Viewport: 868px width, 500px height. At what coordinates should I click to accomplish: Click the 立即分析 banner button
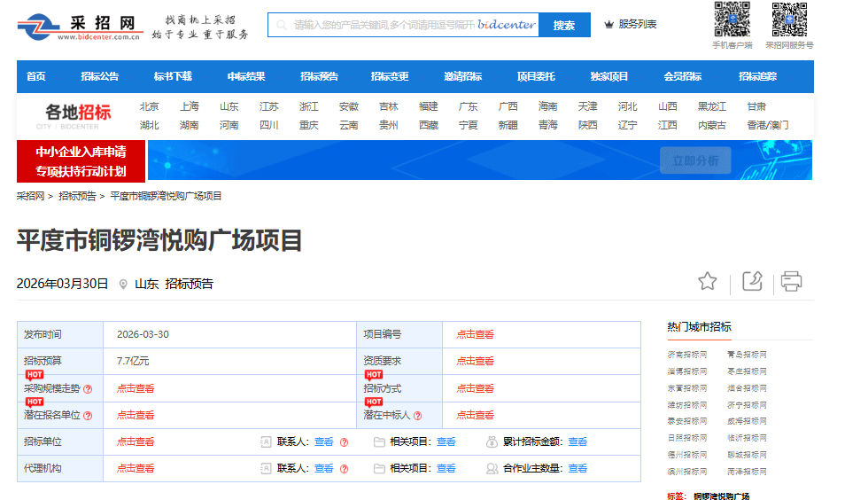point(695,160)
